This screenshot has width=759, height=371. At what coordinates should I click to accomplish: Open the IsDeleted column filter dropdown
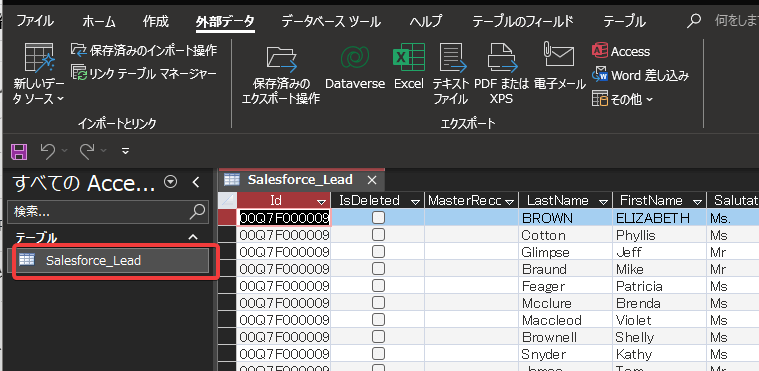click(x=415, y=201)
